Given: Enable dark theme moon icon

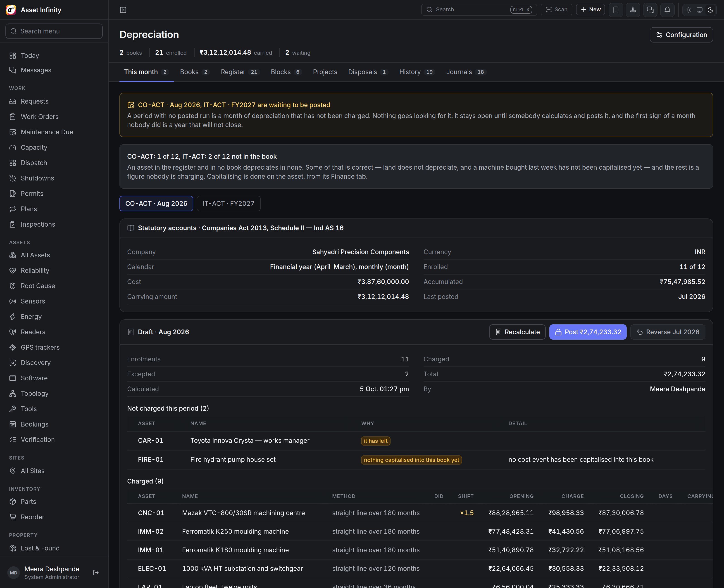Looking at the screenshot, I should (710, 10).
